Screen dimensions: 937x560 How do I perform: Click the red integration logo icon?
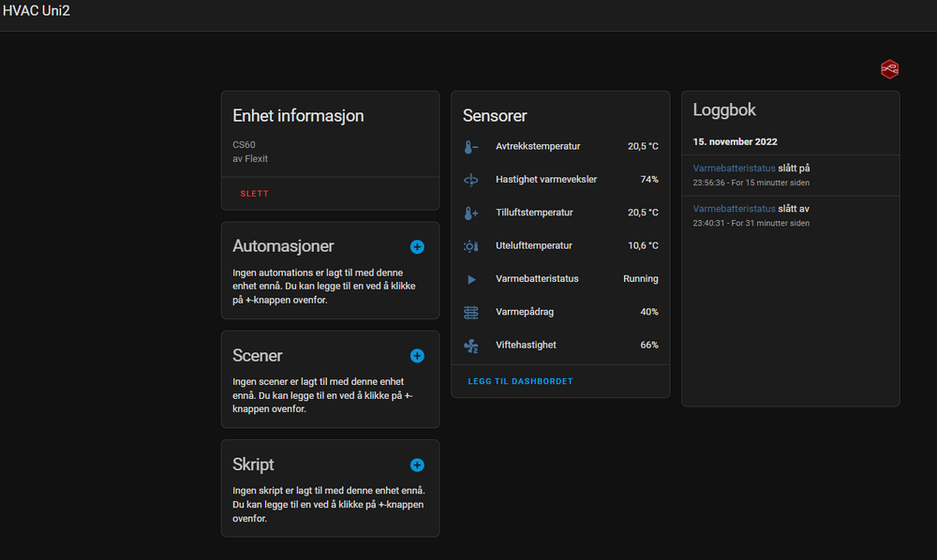pyautogui.click(x=889, y=68)
